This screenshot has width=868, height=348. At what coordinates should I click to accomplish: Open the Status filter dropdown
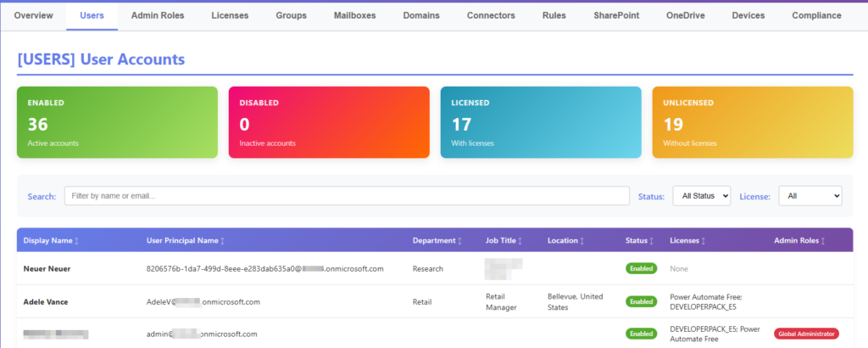tap(701, 196)
